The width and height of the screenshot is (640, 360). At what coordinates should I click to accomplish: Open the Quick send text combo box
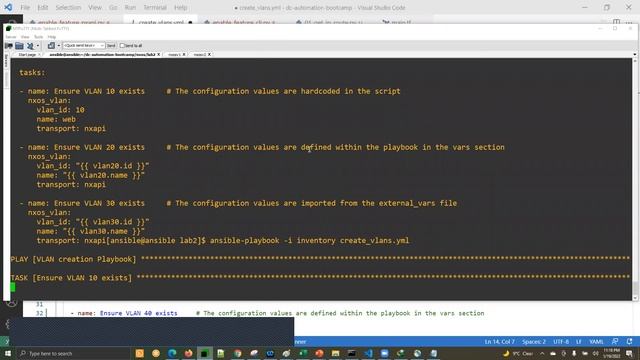pos(84,46)
